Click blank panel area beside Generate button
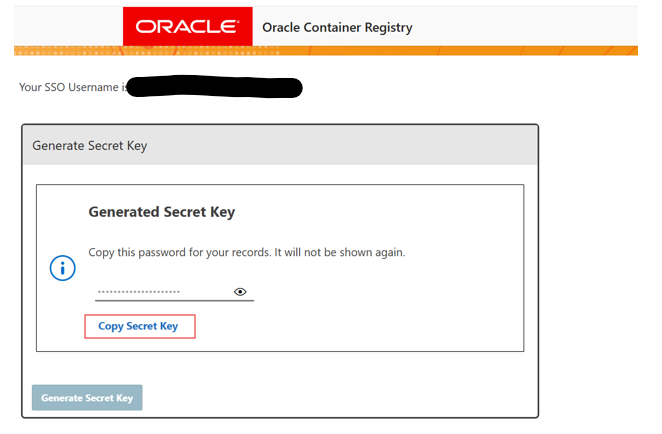The image size is (662, 434). (x=340, y=396)
